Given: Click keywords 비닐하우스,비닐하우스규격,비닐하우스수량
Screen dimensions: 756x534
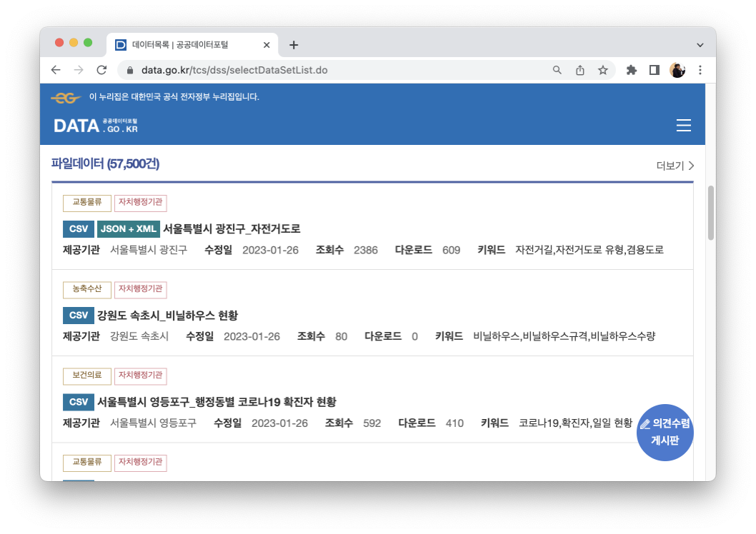Looking at the screenshot, I should click(564, 336).
